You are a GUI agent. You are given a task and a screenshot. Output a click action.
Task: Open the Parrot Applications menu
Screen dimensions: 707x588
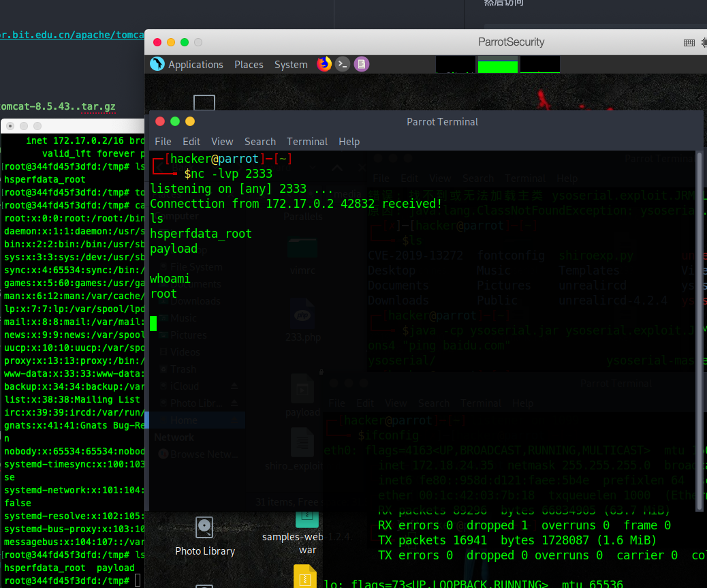pyautogui.click(x=195, y=65)
